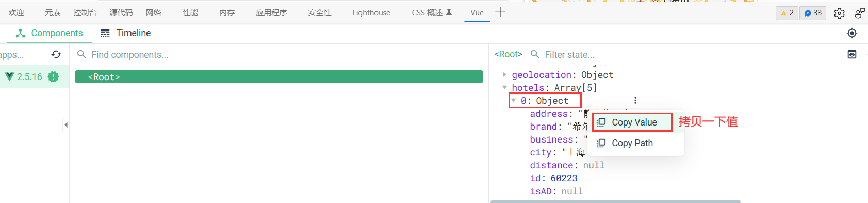
Task: Click the refresh apps icon
Action: click(56, 54)
